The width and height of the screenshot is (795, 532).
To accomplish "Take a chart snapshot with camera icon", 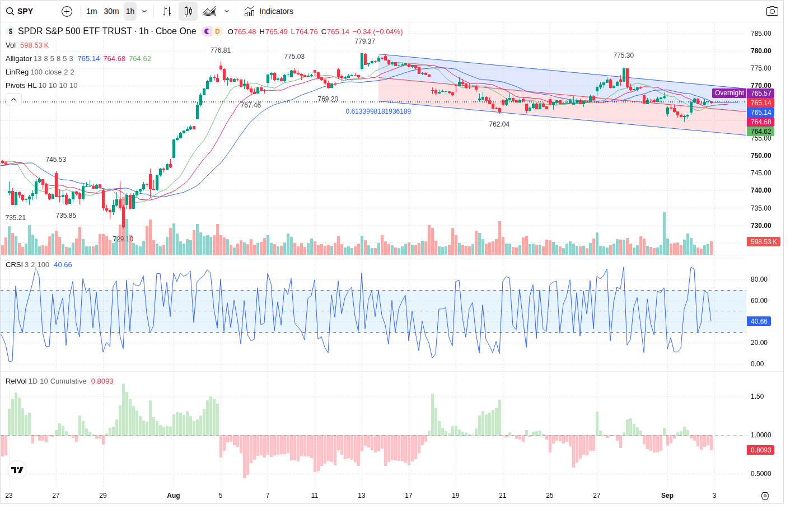I will (x=772, y=11).
